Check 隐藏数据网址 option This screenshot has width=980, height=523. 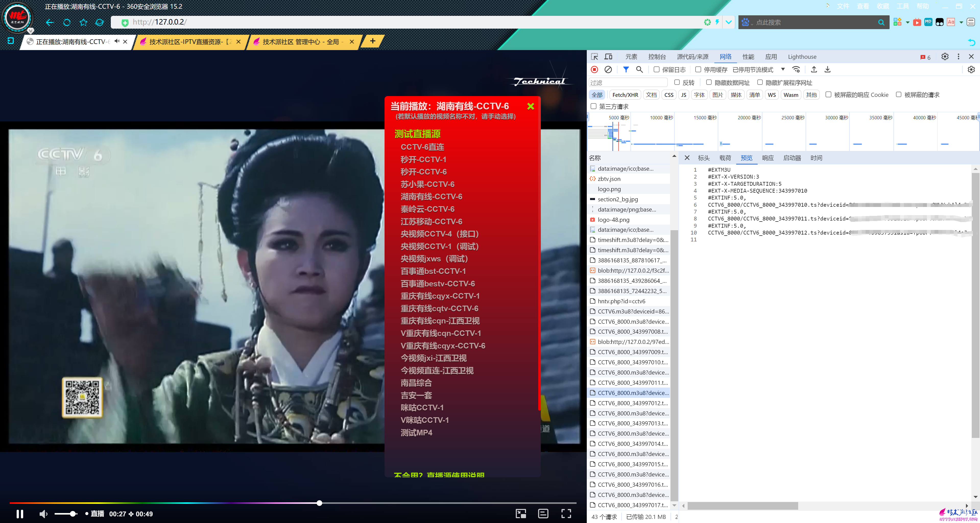(x=709, y=83)
